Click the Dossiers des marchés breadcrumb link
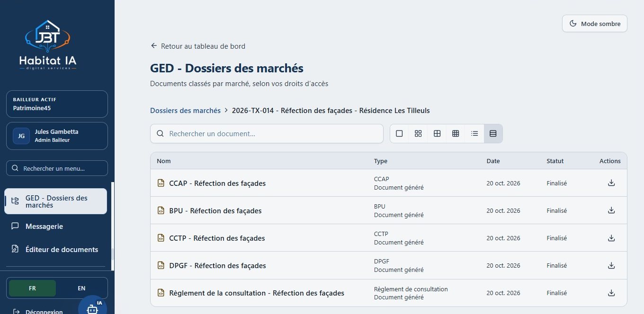The image size is (644, 314). click(x=185, y=110)
